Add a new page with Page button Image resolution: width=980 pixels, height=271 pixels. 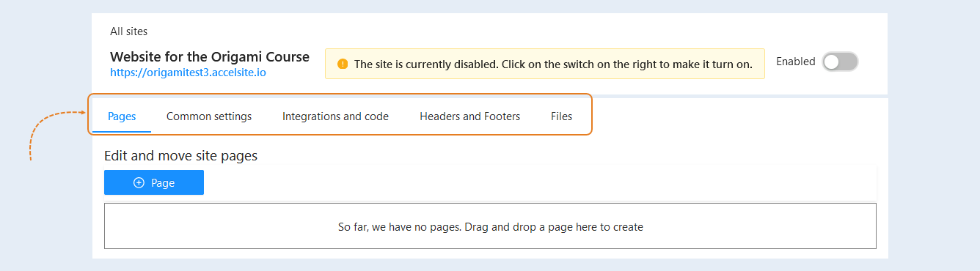coord(154,182)
